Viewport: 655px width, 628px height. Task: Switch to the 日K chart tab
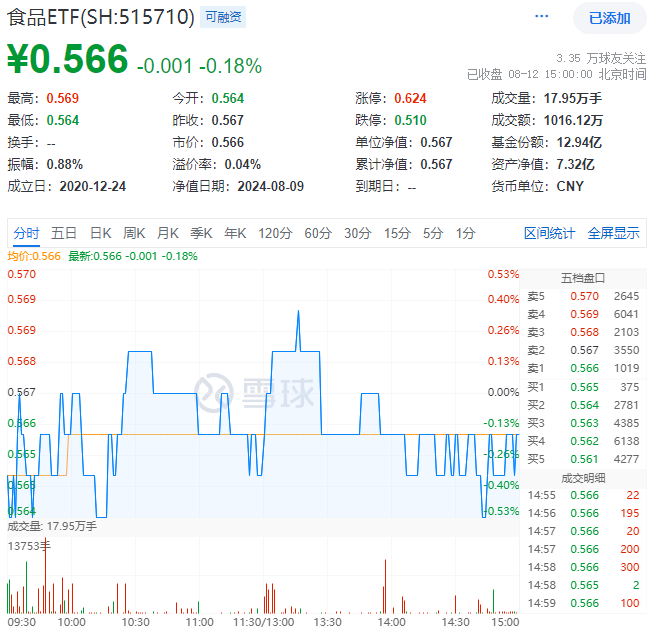point(100,233)
